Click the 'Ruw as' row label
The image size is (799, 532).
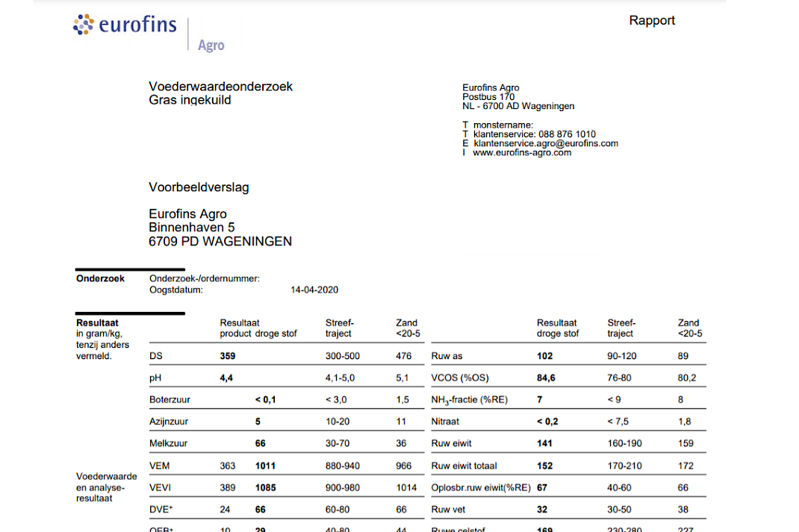click(447, 356)
